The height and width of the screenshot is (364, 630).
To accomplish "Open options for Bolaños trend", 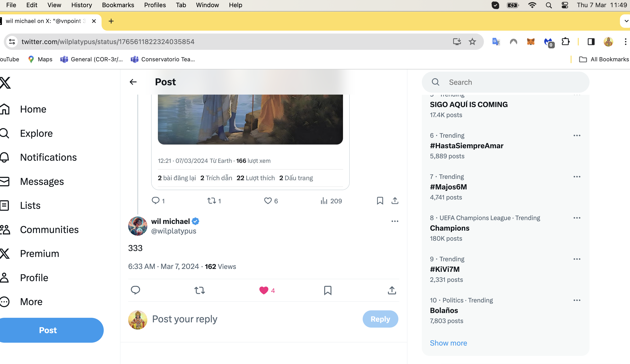I will 577,300.
